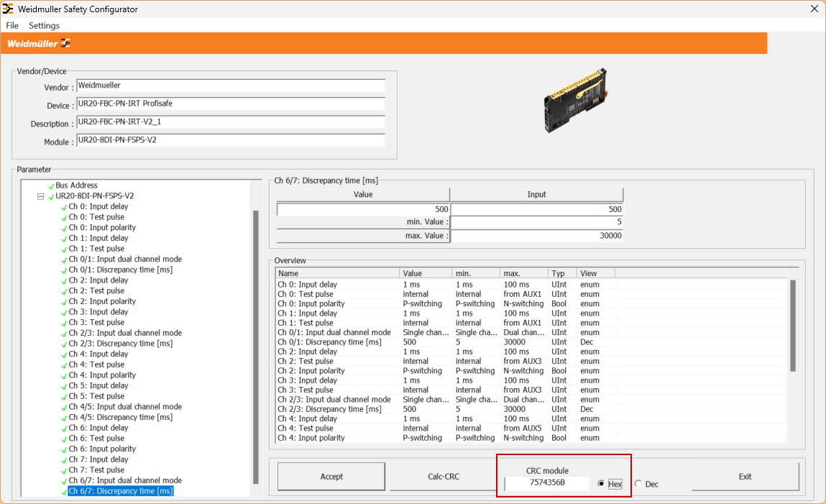Select Ch 4/5: Input dual channel mode
This screenshot has width=826, height=504.
click(x=125, y=406)
